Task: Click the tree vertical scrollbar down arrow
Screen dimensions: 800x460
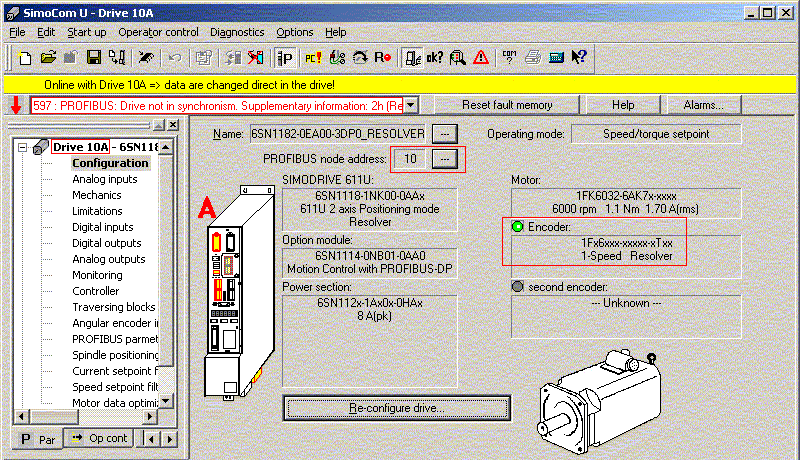Action: (x=166, y=401)
